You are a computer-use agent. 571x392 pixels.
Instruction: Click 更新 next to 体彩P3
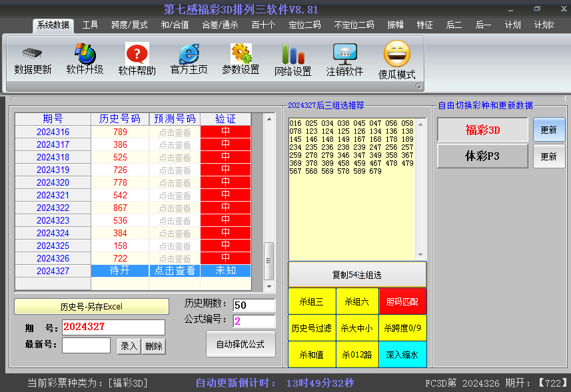pyautogui.click(x=549, y=156)
